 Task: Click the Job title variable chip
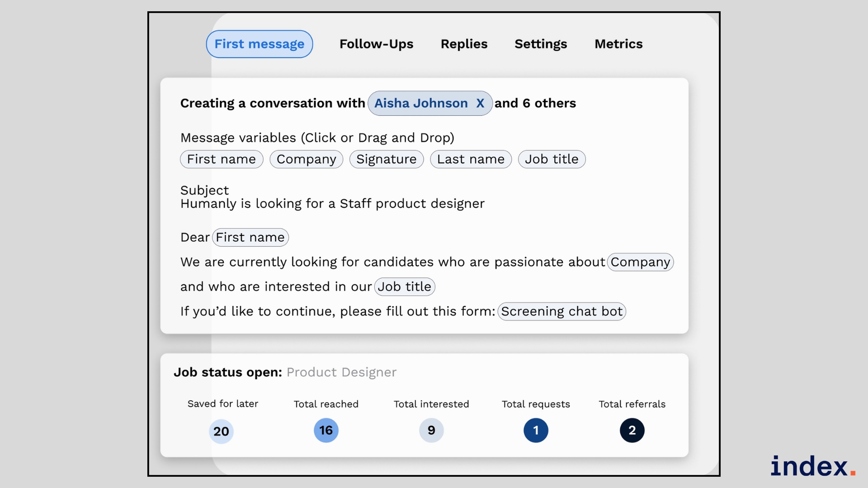[x=551, y=159]
